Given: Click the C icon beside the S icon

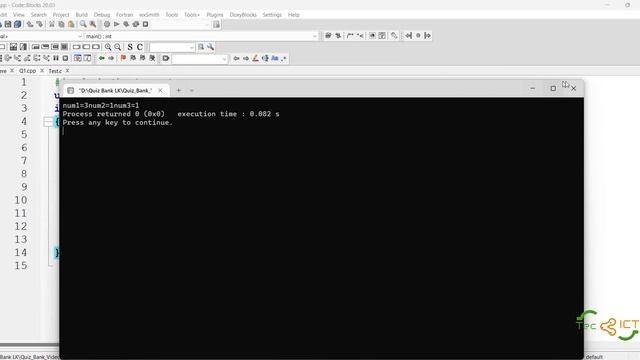Looking at the screenshot, I should coord(140,47).
